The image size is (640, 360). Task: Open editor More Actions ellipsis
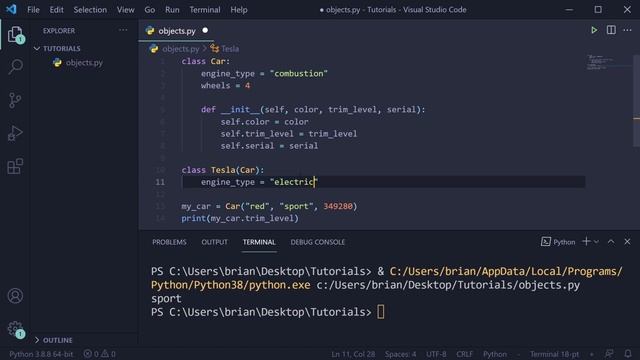pyautogui.click(x=627, y=30)
